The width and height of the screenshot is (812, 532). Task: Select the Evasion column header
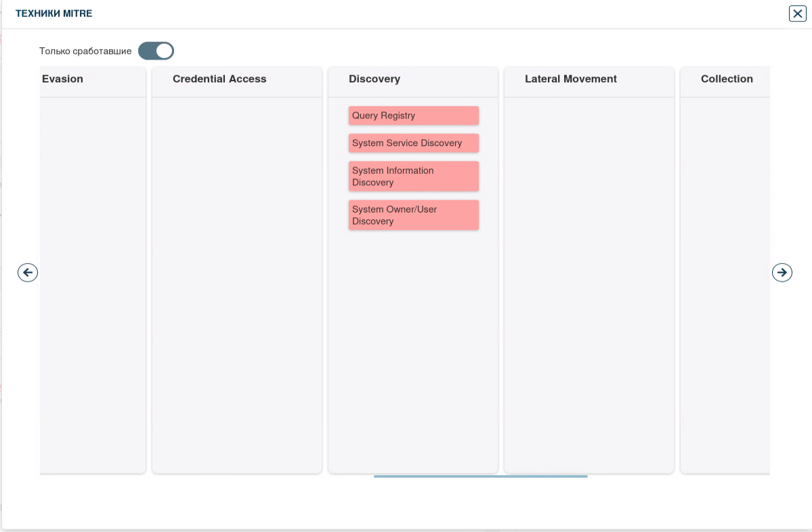coord(62,79)
